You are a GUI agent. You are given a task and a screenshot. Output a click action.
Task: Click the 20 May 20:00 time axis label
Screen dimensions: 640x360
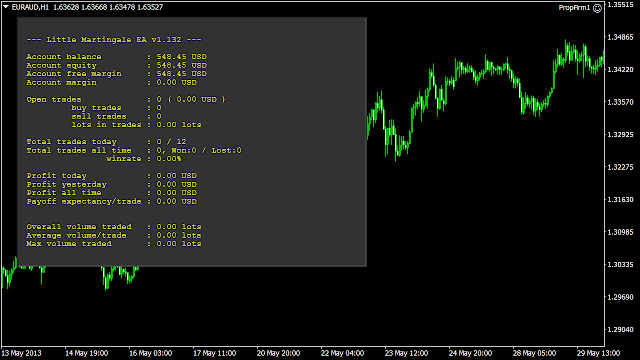tap(278, 353)
